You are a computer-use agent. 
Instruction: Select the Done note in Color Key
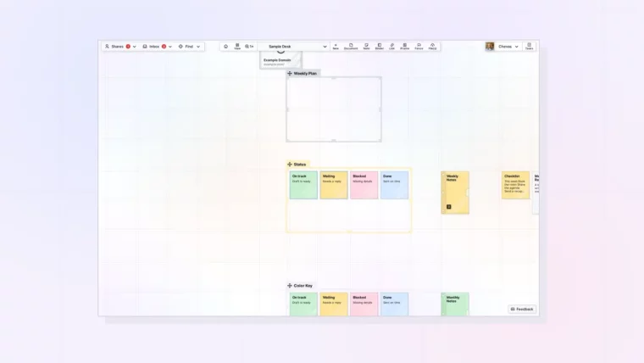click(394, 304)
